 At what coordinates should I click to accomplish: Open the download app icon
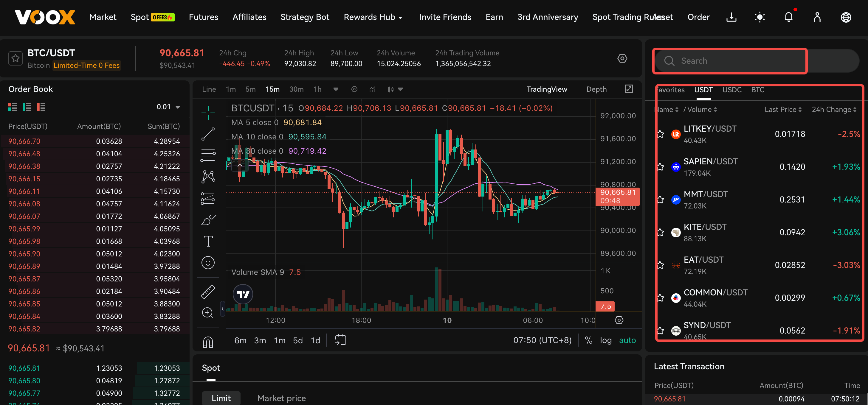(x=731, y=17)
